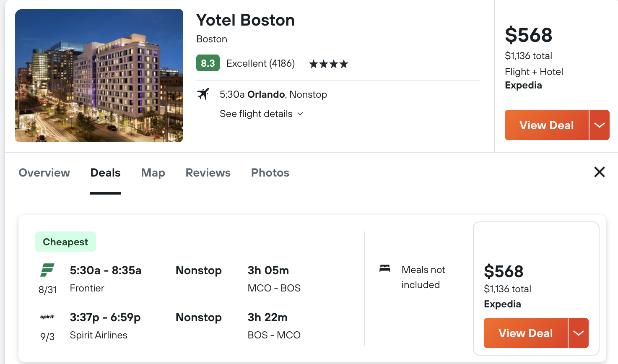618x364 pixels.
Task: Select the Deals tab
Action: [x=106, y=173]
